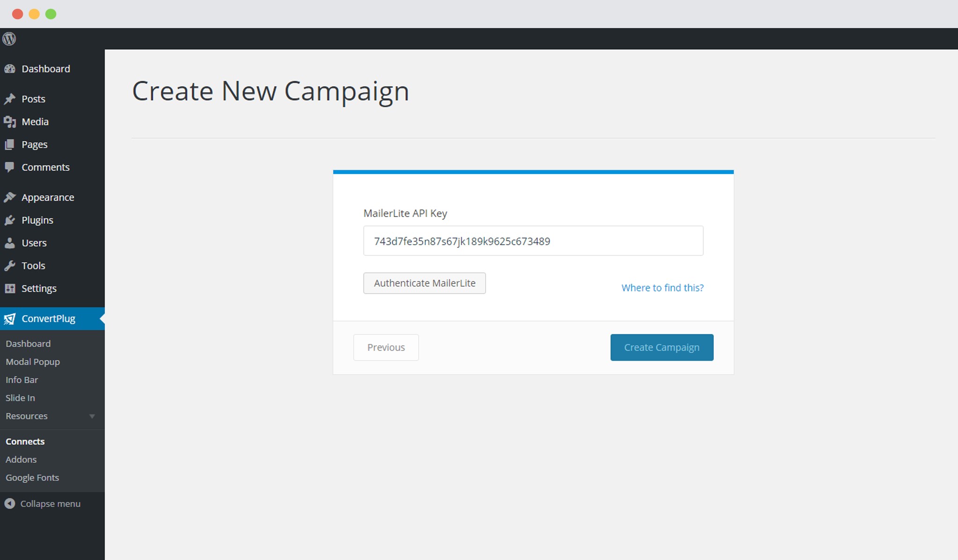Click the Plugins sidebar icon

pos(11,220)
